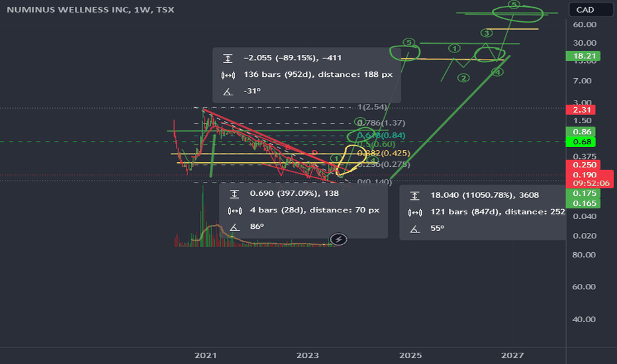
Task: Click the NUMINUS WELLNESS INC, 1W, TSX title
Action: pyautogui.click(x=91, y=9)
